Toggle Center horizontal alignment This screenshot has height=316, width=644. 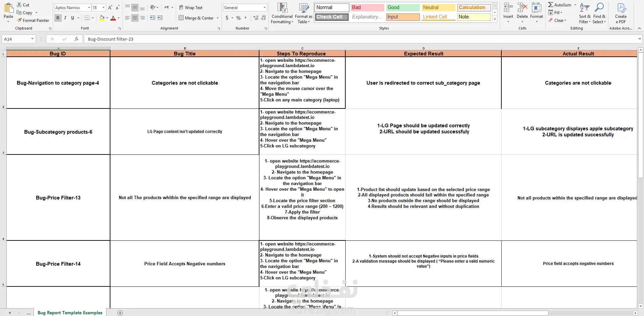(135, 18)
